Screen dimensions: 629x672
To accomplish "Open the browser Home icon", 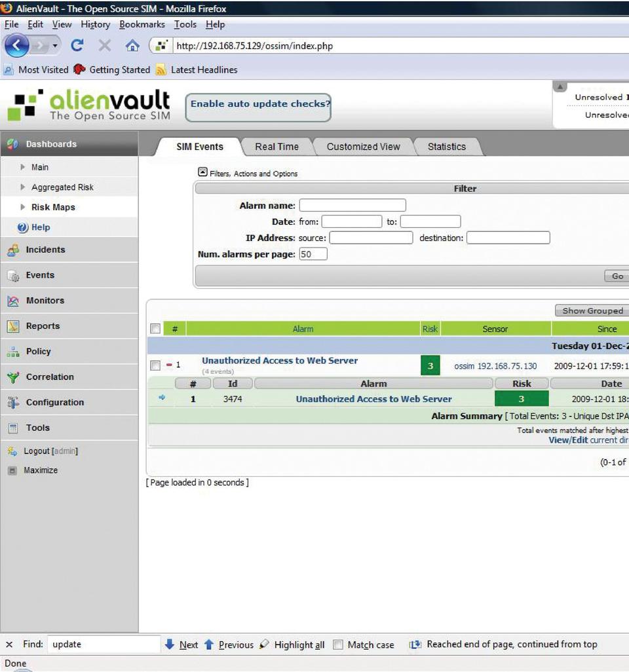I will [132, 45].
